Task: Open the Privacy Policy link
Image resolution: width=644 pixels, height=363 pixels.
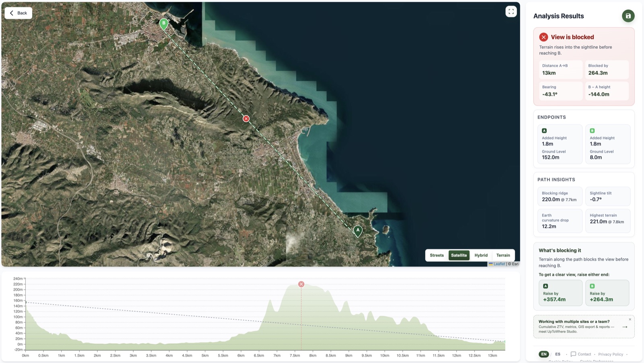Action: 610,354
